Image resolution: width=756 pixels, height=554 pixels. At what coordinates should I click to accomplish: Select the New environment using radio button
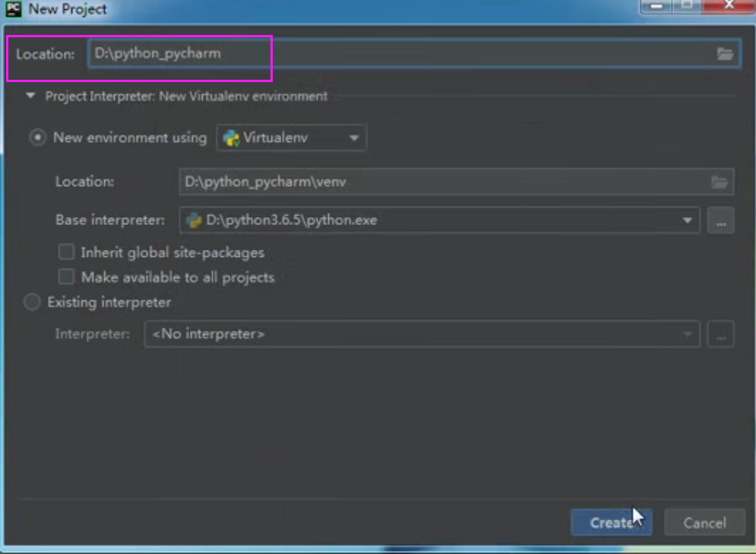[37, 138]
